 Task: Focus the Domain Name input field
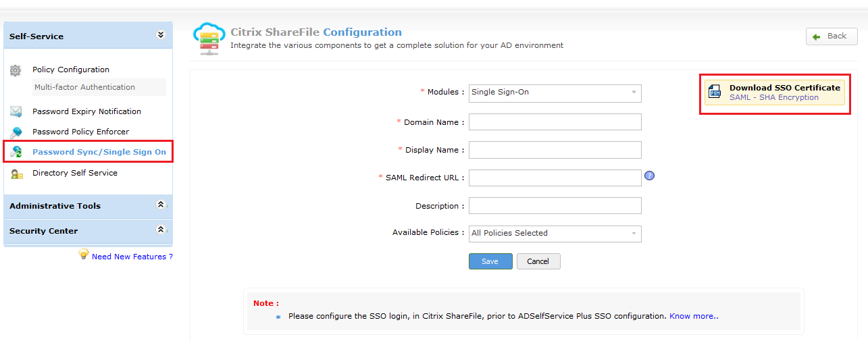click(x=555, y=122)
